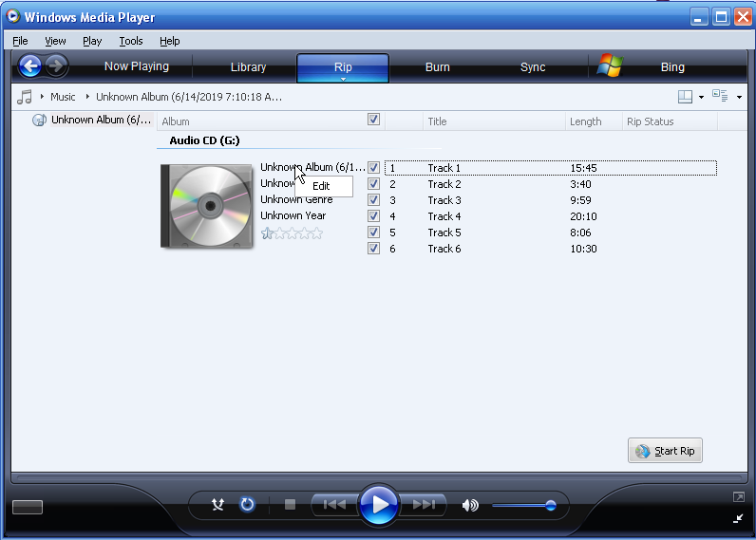The height and width of the screenshot is (540, 756).
Task: Click the Audio CD (G:) group header
Action: tap(204, 140)
